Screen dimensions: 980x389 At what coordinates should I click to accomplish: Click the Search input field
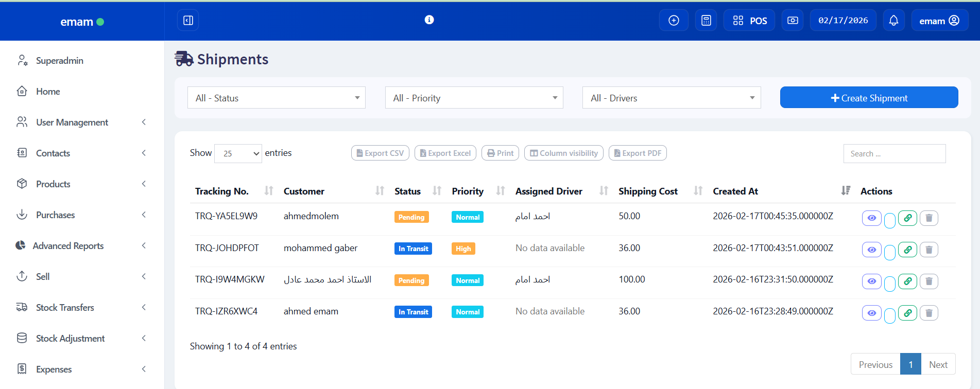coord(894,154)
